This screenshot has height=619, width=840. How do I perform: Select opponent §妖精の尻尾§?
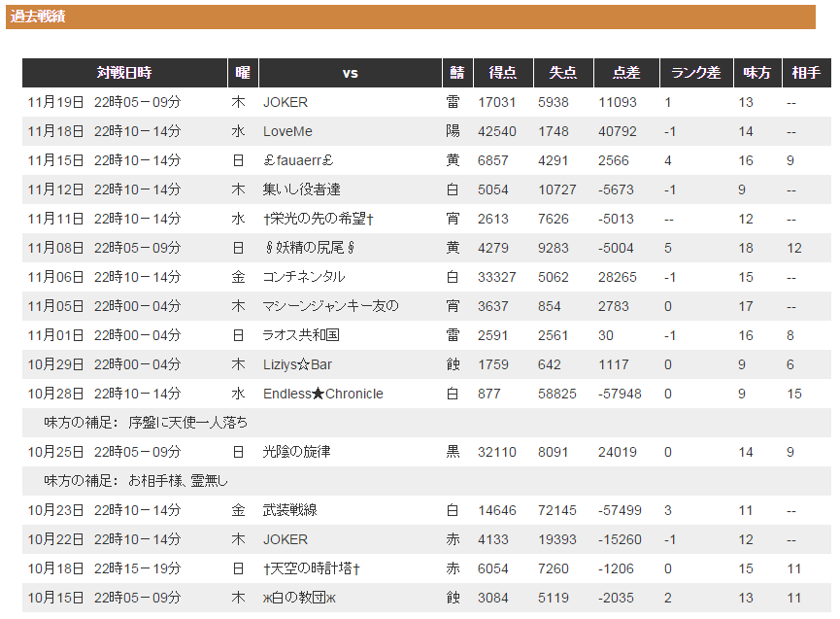tap(310, 248)
